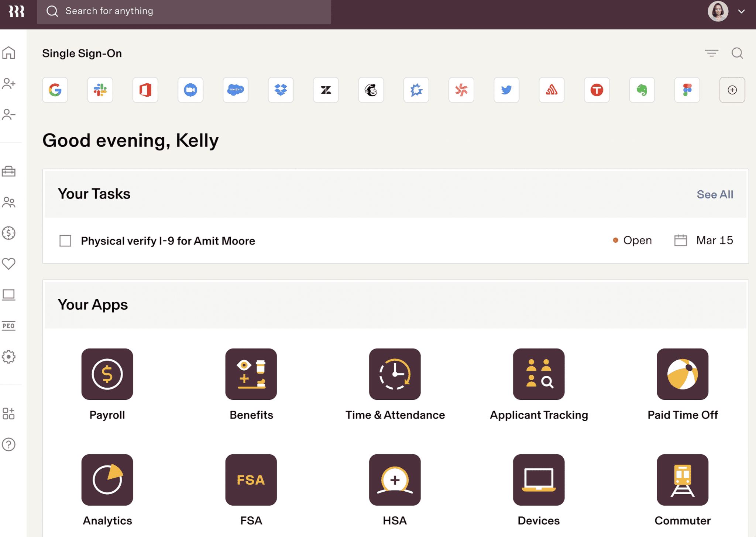This screenshot has height=537, width=756.
Task: Click the Slack single sign-on icon
Action: pyautogui.click(x=100, y=90)
